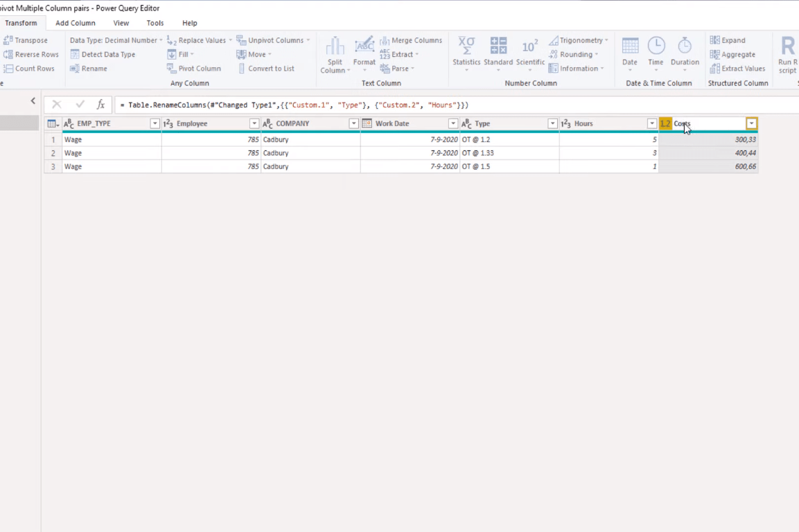Open Hours column filter dropdown
Viewport: 799px width, 532px height.
pos(651,124)
